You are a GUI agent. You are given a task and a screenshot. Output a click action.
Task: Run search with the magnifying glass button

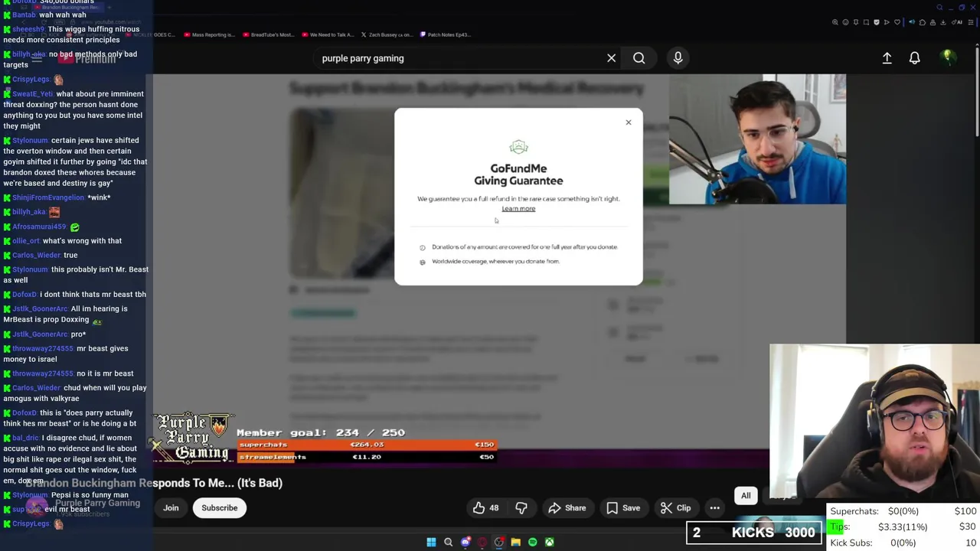coord(639,58)
